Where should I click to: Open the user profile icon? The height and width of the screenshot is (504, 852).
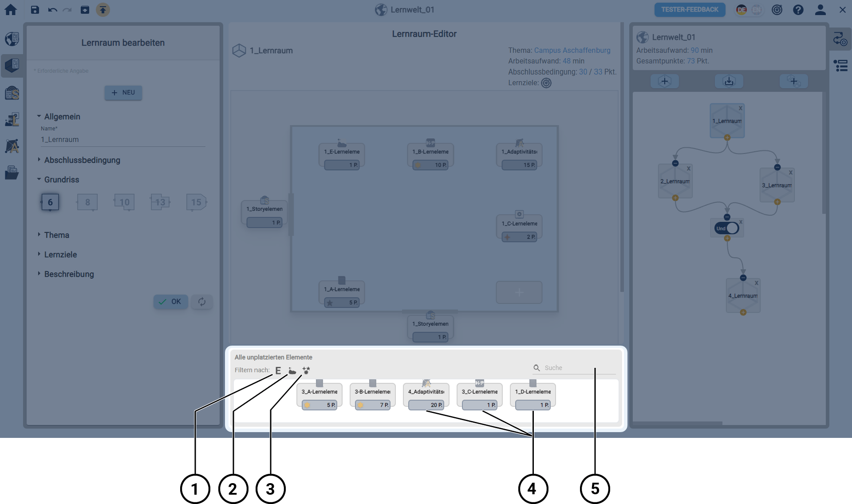(820, 9)
